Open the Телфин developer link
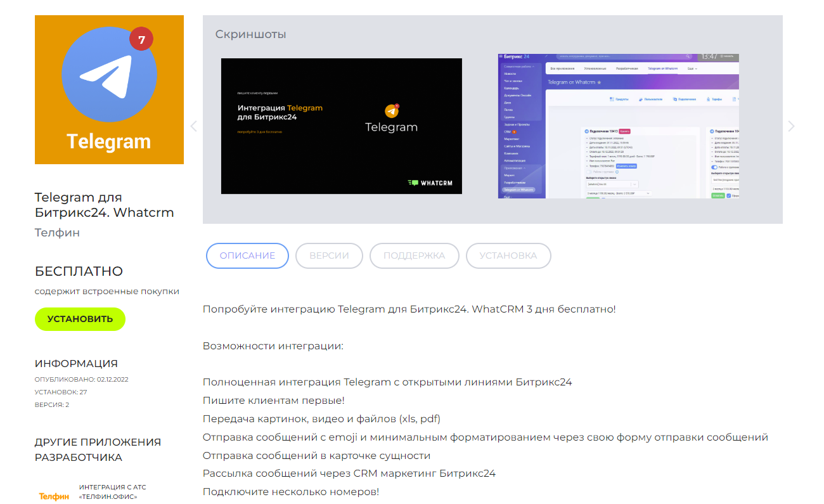This screenshot has width=824, height=504. click(x=57, y=233)
